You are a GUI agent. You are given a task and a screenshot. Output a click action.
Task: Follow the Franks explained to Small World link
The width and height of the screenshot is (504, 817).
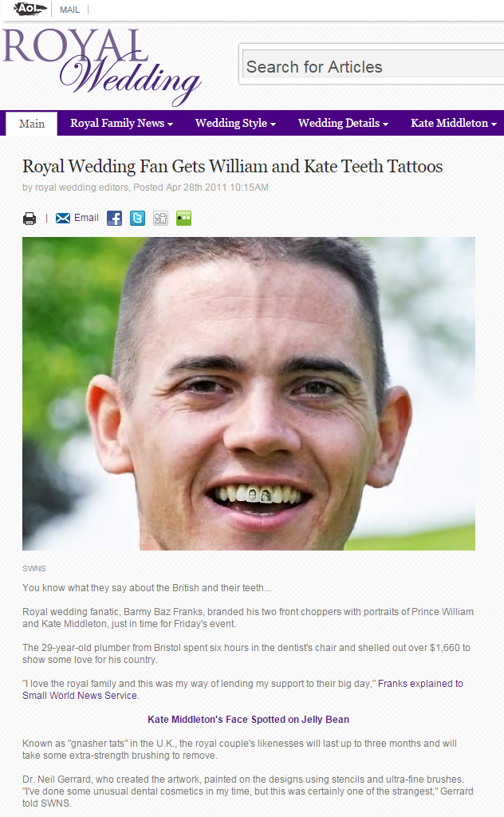tap(242, 689)
